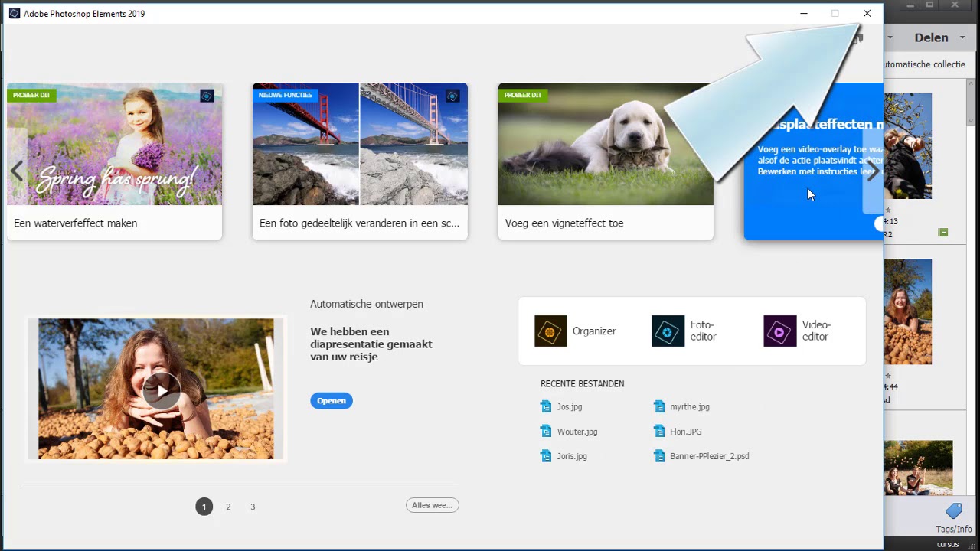The width and height of the screenshot is (980, 551).
Task: Maximize the background Organizer window
Action: point(929,5)
